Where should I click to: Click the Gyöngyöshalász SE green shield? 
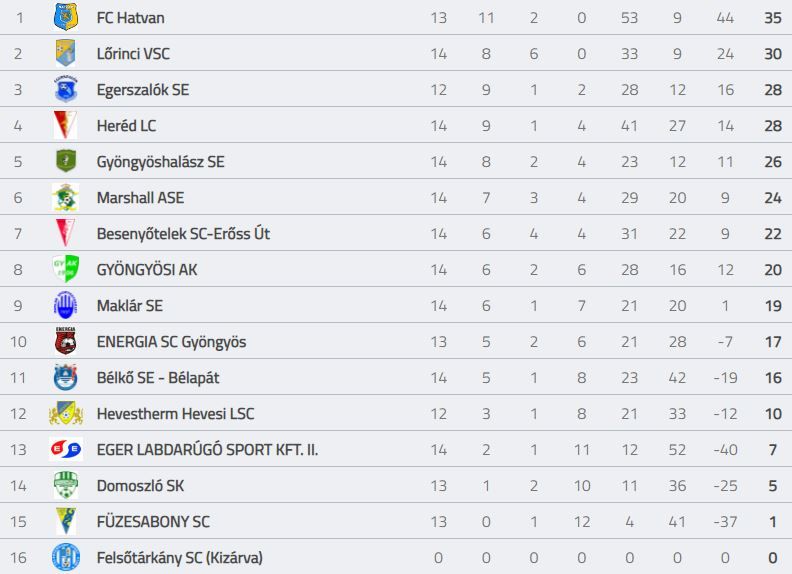(66, 161)
